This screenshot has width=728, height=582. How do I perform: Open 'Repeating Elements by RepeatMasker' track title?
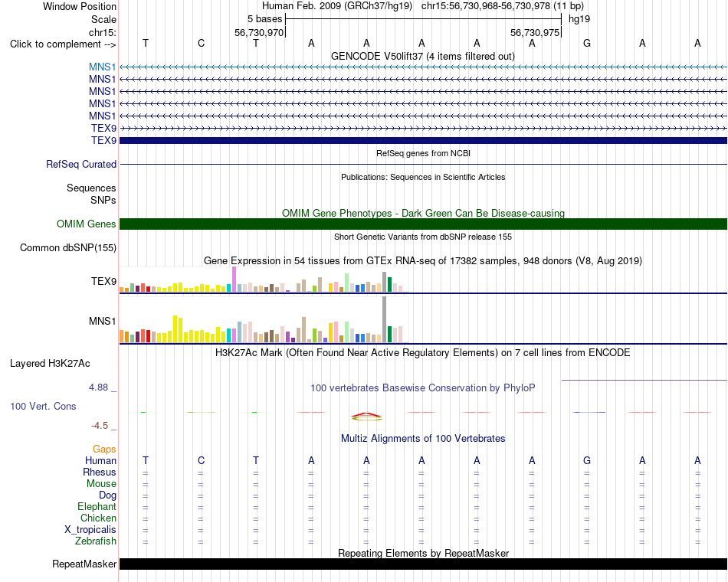(x=423, y=553)
